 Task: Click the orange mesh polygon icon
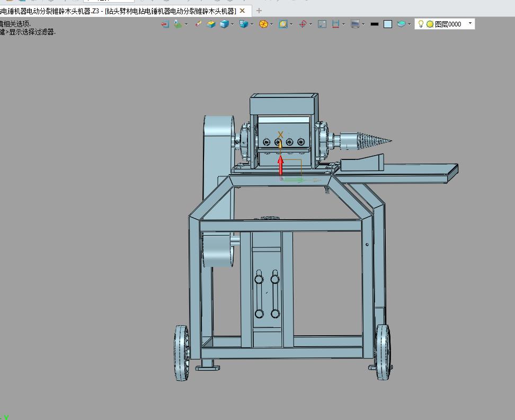[263, 24]
